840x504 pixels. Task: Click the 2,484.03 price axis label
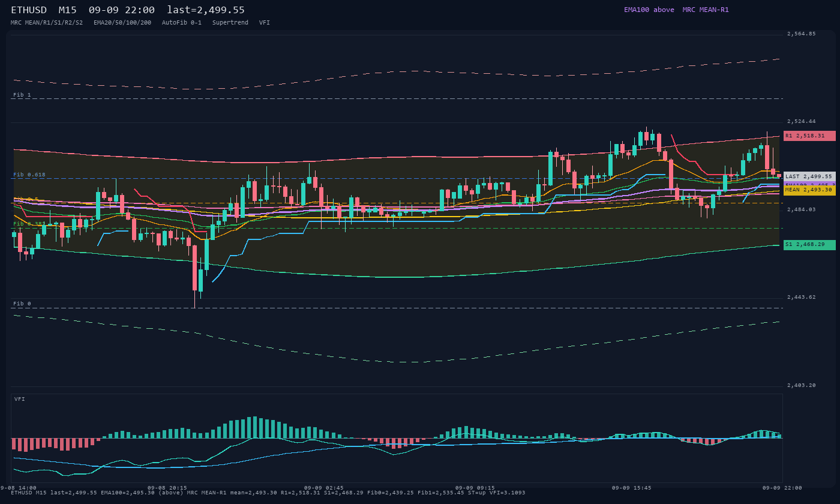(x=801, y=209)
